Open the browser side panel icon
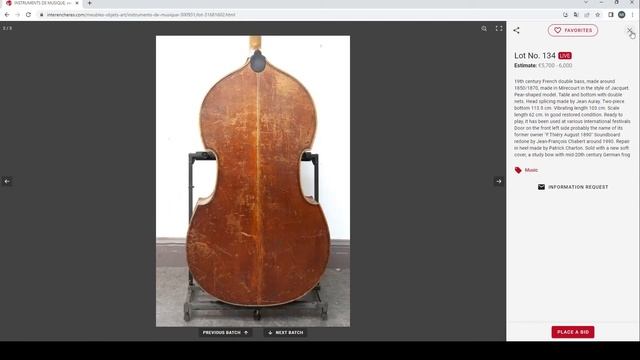The image size is (640, 360). pos(611,15)
